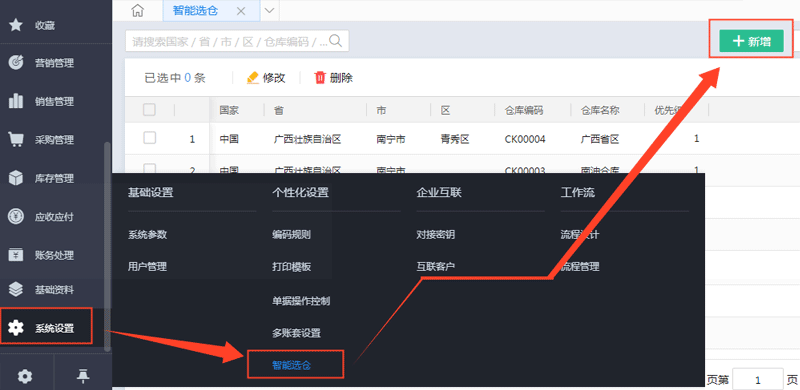
Task: Open 打印模板 menu entry
Action: pos(291,266)
